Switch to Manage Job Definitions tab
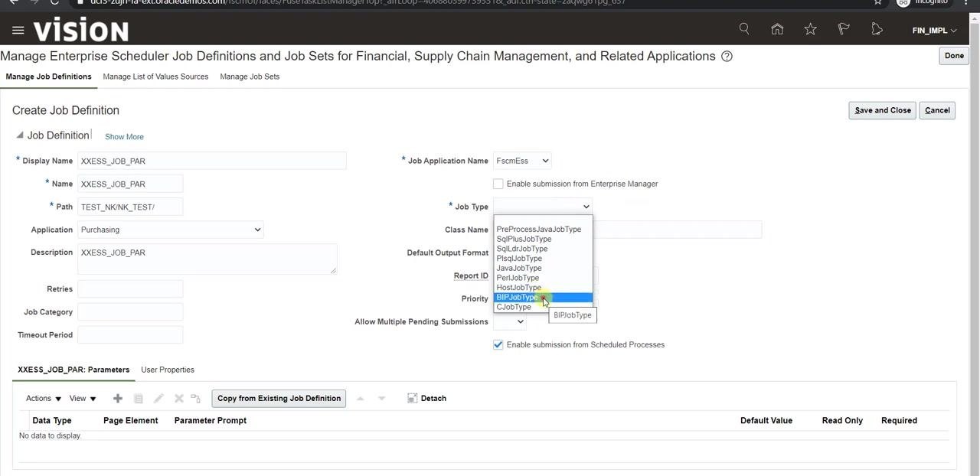This screenshot has width=980, height=476. [x=48, y=77]
